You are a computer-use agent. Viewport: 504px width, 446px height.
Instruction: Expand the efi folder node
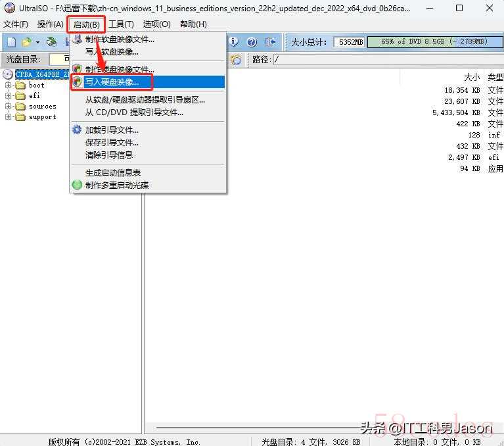click(x=8, y=96)
